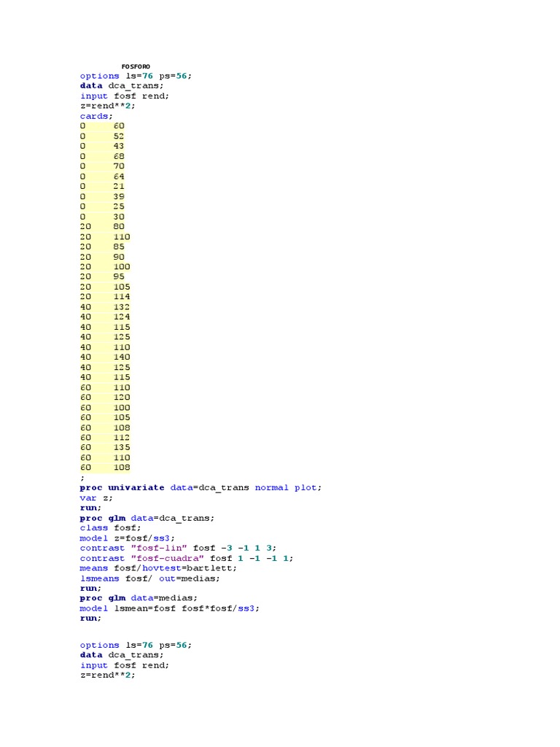560x747 pixels.
Task: Select the 'means fosf/hovtest=bartlett;' line
Action: [158, 568]
